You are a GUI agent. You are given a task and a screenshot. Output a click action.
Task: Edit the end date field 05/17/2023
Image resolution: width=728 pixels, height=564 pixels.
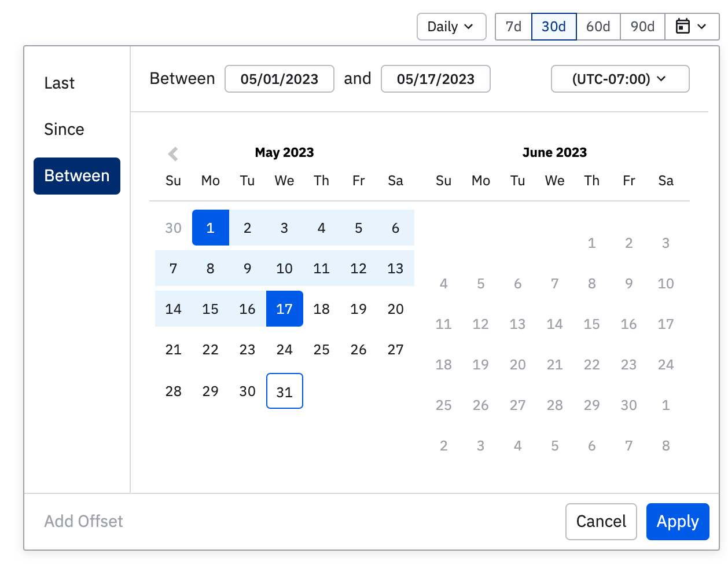(x=436, y=79)
